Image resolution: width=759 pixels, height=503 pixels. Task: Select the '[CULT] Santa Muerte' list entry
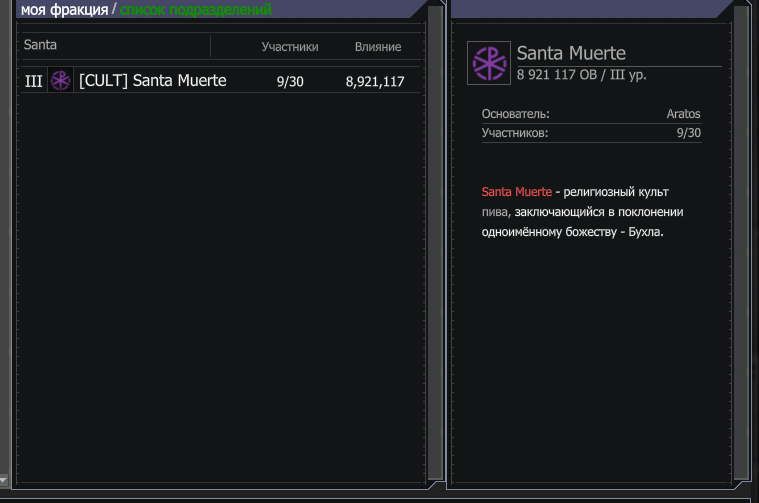click(152, 81)
